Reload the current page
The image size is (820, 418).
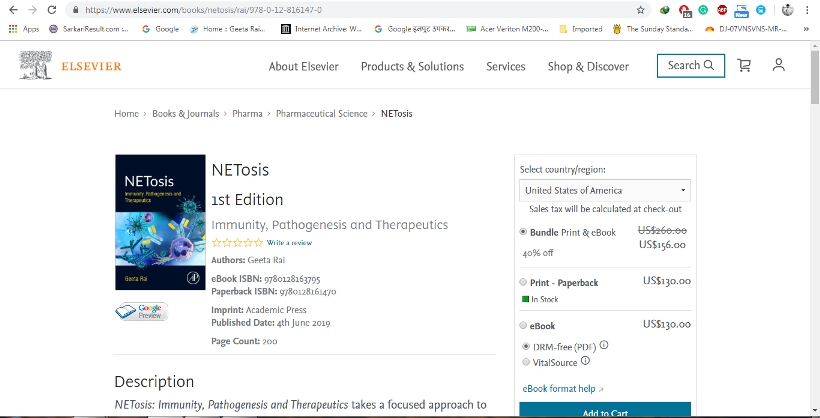pos(51,10)
